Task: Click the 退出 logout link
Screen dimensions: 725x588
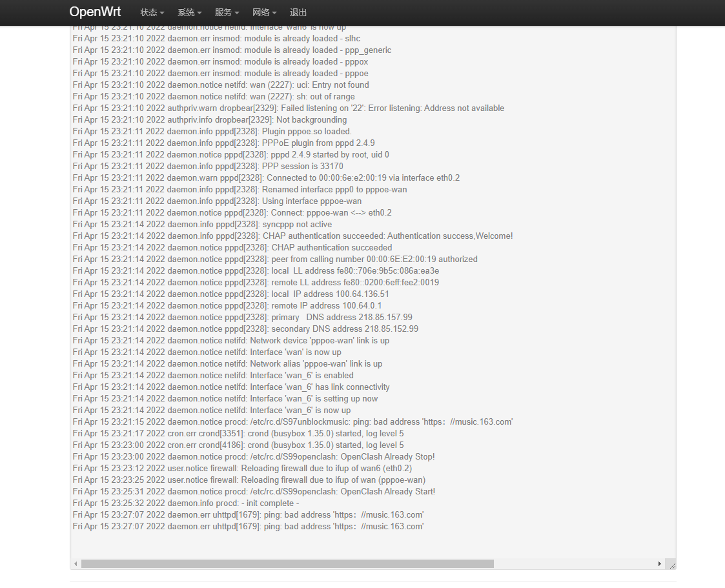Action: pyautogui.click(x=298, y=12)
